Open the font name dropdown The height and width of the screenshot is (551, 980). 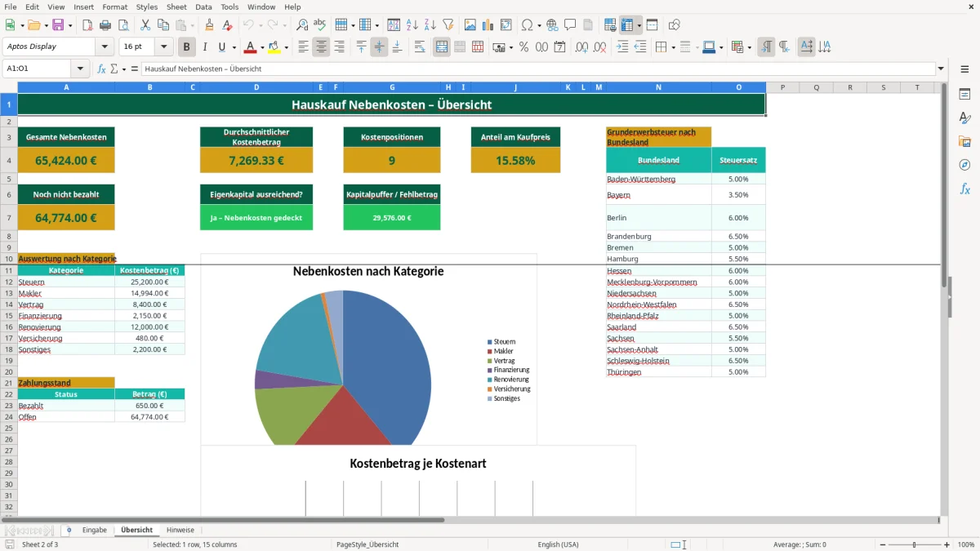(104, 47)
